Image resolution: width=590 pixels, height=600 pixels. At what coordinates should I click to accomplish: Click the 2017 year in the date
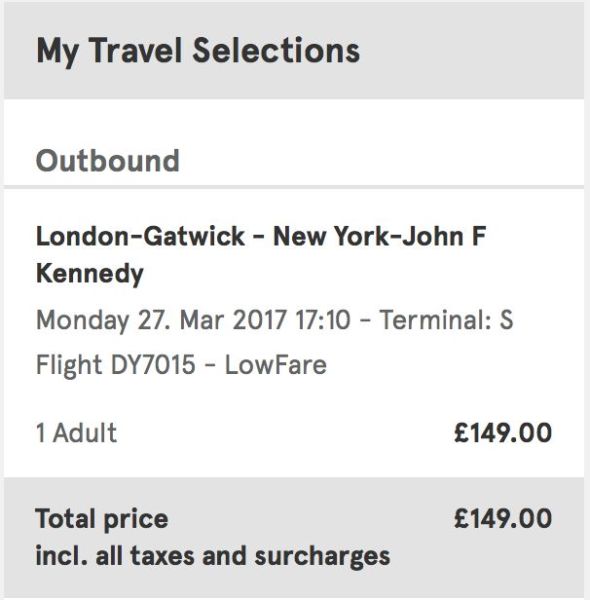(259, 320)
